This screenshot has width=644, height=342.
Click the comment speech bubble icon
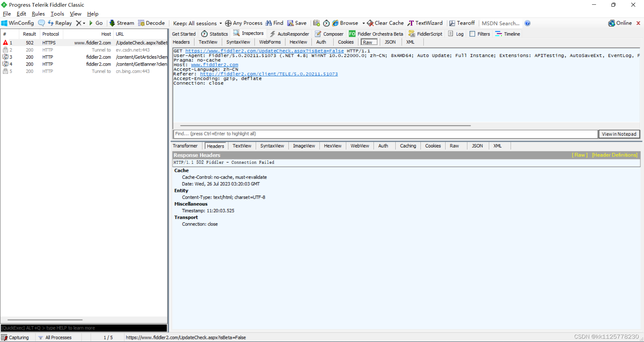(x=41, y=23)
